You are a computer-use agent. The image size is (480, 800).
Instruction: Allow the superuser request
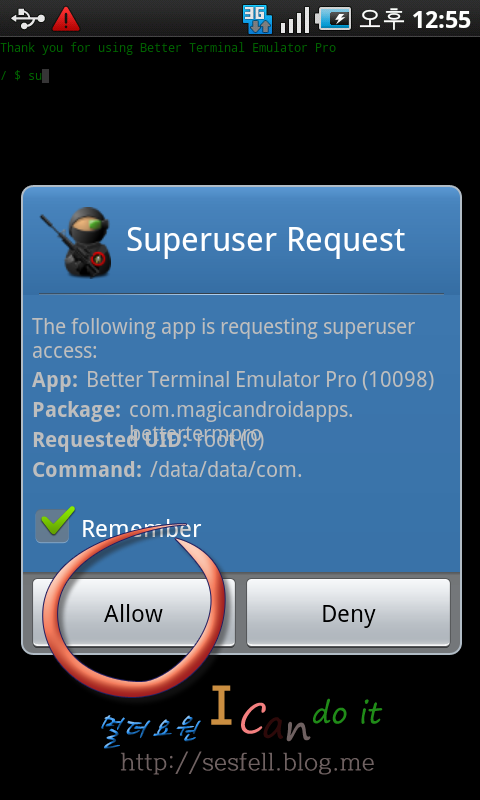click(x=134, y=613)
